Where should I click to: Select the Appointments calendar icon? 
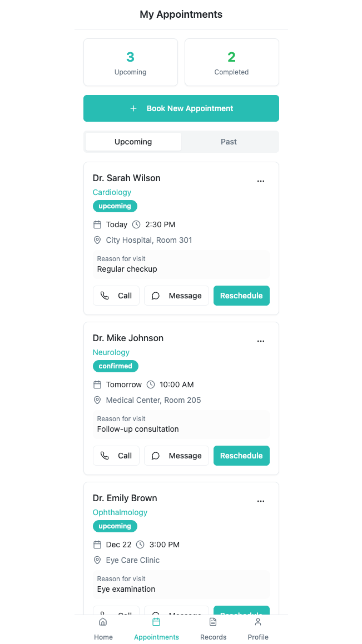(156, 621)
